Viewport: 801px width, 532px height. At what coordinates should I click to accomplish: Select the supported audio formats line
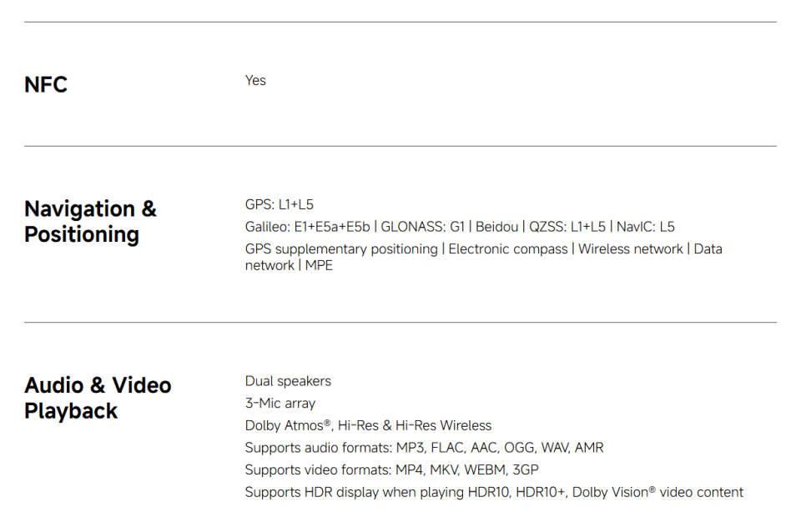[424, 448]
